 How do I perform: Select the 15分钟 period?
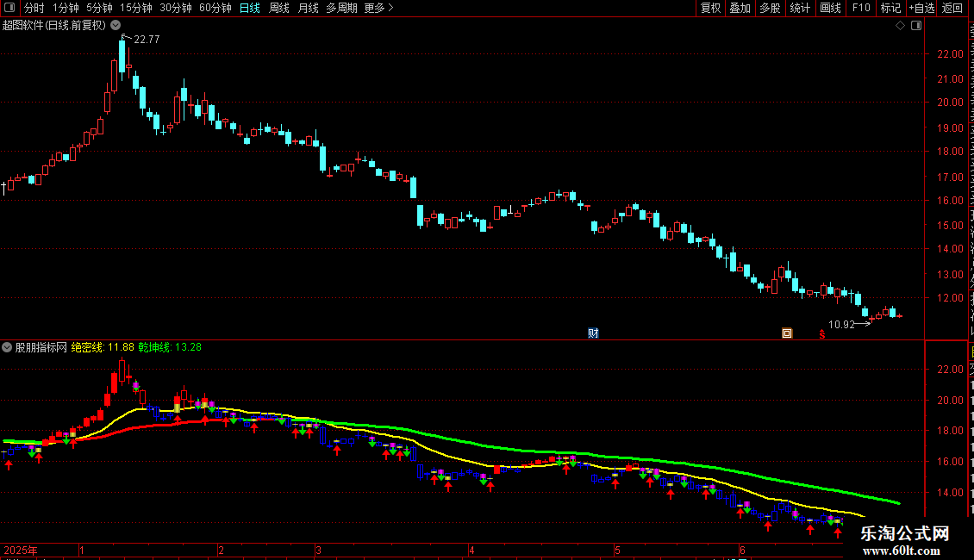pyautogui.click(x=136, y=8)
